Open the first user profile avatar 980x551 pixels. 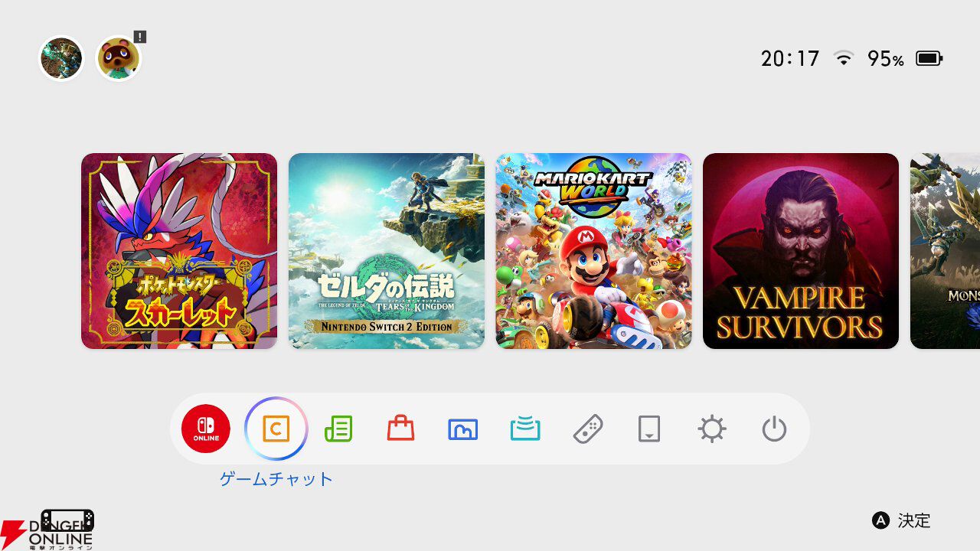click(x=61, y=58)
